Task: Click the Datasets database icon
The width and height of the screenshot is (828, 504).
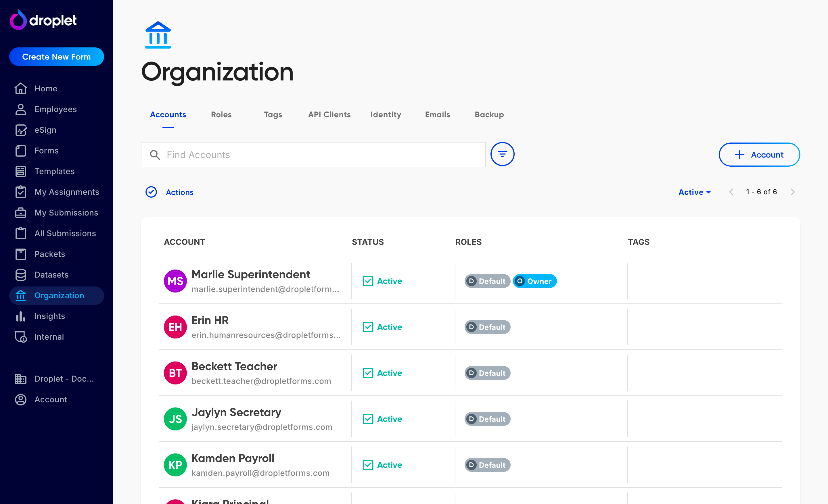Action: [x=20, y=275]
